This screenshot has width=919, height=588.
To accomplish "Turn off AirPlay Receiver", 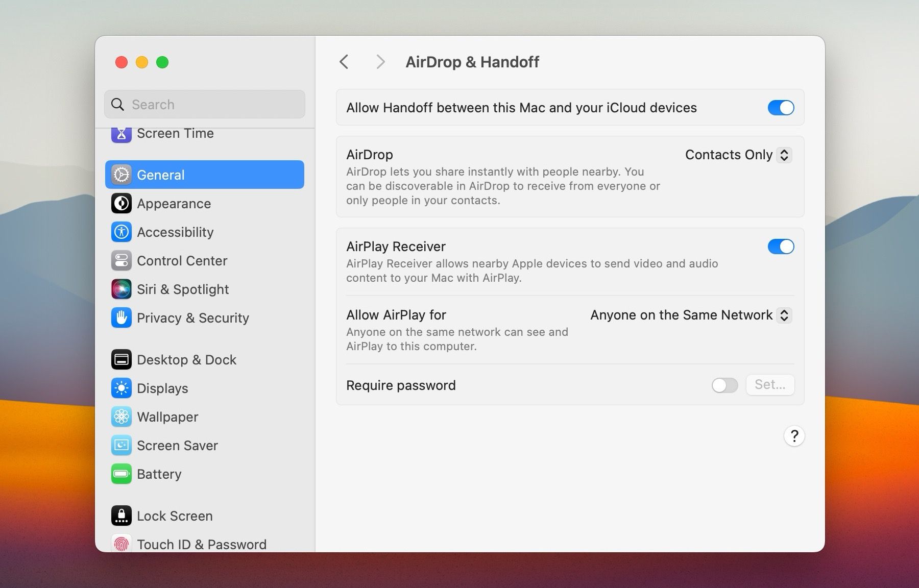I will [781, 247].
